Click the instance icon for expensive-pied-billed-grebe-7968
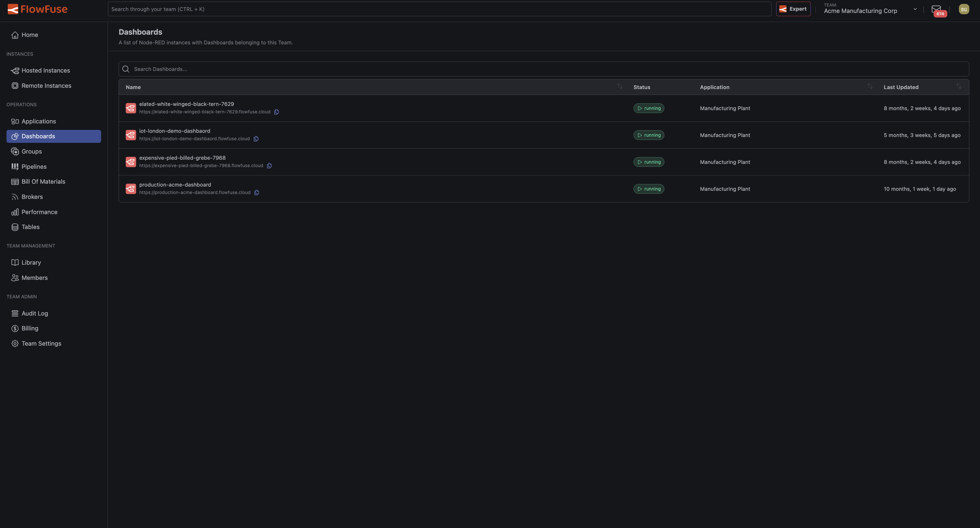This screenshot has width=980, height=528. pos(131,162)
